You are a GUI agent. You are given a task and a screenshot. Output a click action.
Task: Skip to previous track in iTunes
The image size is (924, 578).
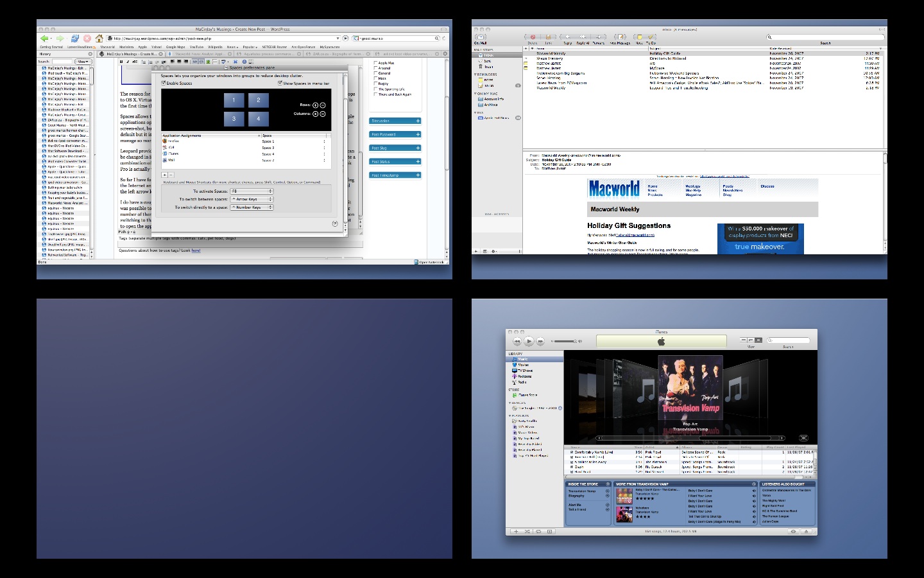(x=517, y=341)
